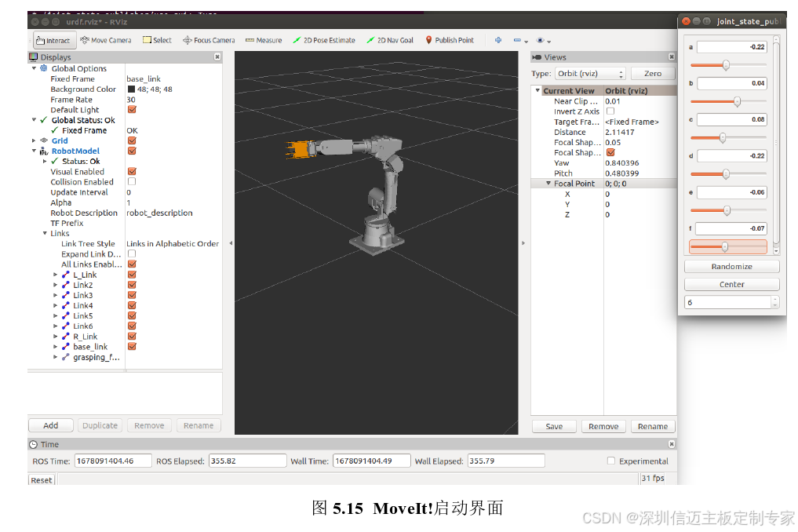Activate the Measure tool
This screenshot has height=532, width=798.
tap(264, 40)
